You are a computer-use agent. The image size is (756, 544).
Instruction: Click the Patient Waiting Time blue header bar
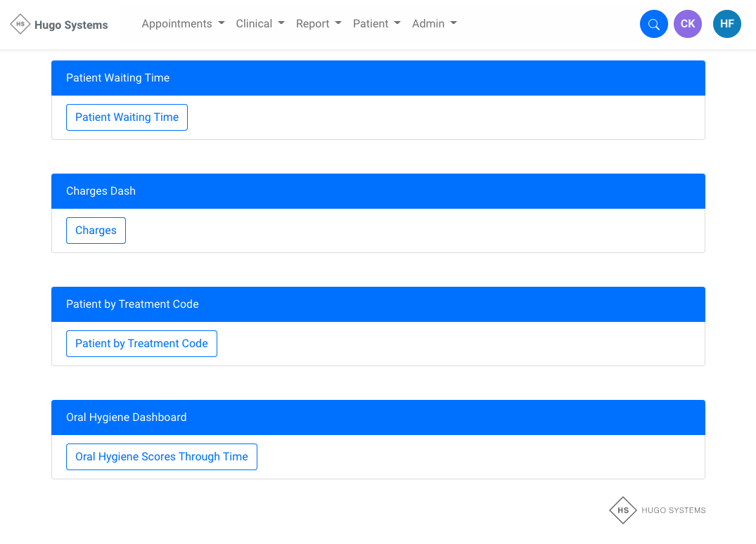point(378,78)
